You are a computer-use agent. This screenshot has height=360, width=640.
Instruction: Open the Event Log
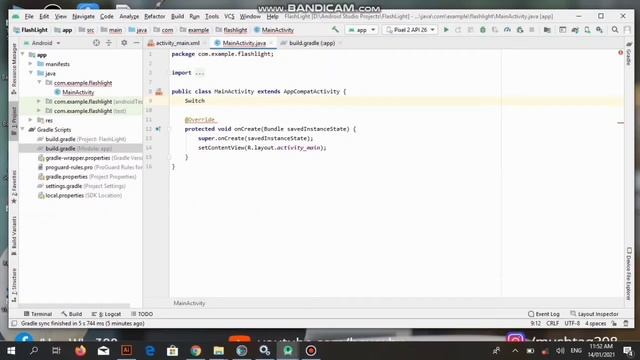coord(544,314)
